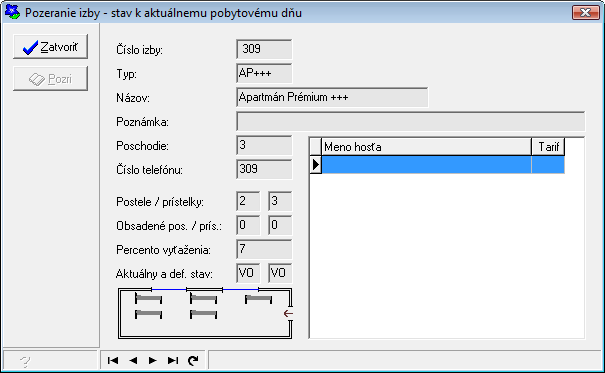Click the door arrow in room layout diagram
The width and height of the screenshot is (605, 373).
pos(288,314)
